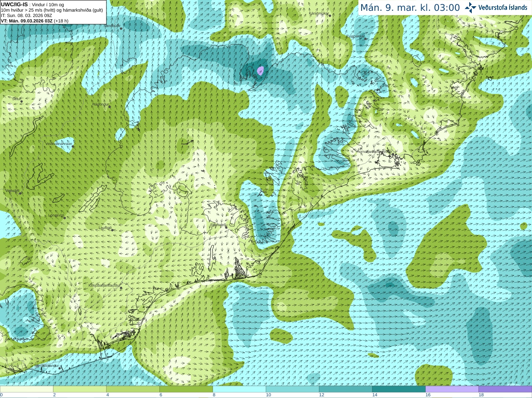Click the Veðurstofa Íslands logo
Image resolution: width=532 pixels, height=398 pixels.
(x=496, y=7)
